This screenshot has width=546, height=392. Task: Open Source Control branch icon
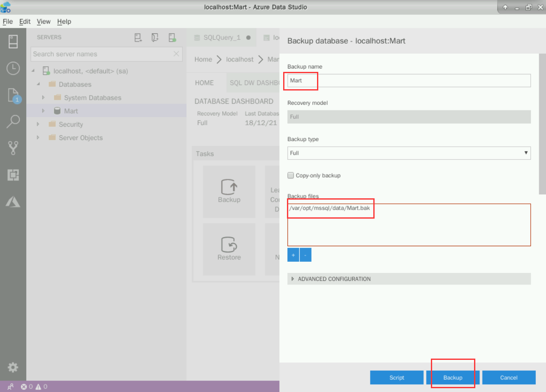pyautogui.click(x=13, y=148)
